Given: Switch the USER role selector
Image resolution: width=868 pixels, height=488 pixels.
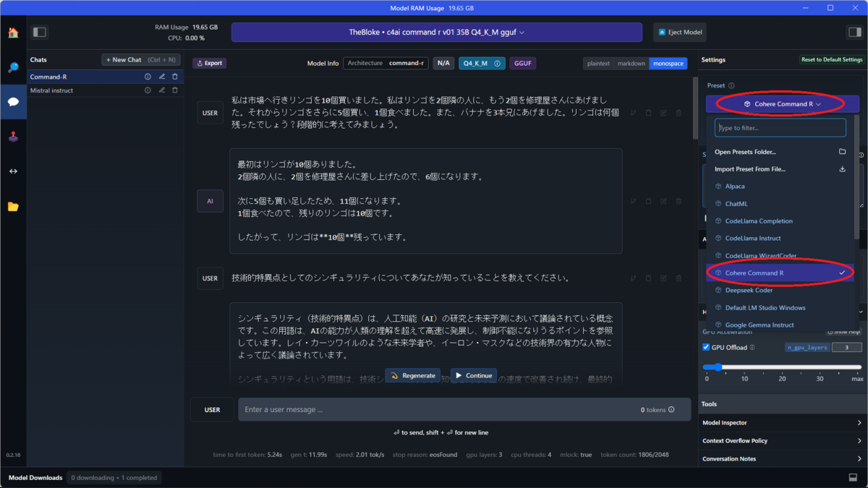Looking at the screenshot, I should tap(212, 410).
